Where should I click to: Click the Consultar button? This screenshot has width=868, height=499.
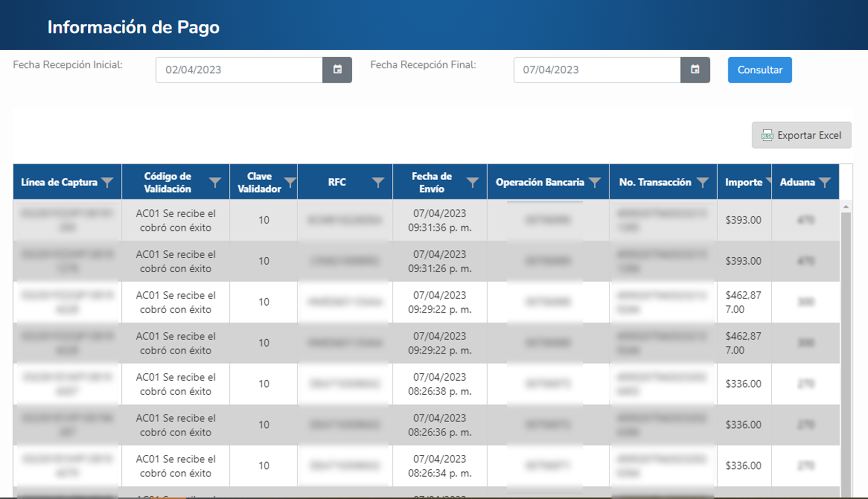(x=759, y=70)
